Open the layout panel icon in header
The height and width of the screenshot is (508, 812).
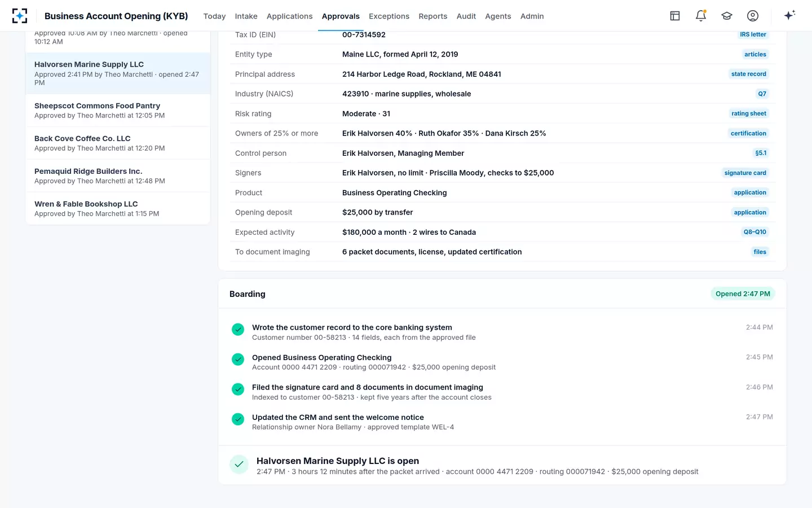[675, 16]
